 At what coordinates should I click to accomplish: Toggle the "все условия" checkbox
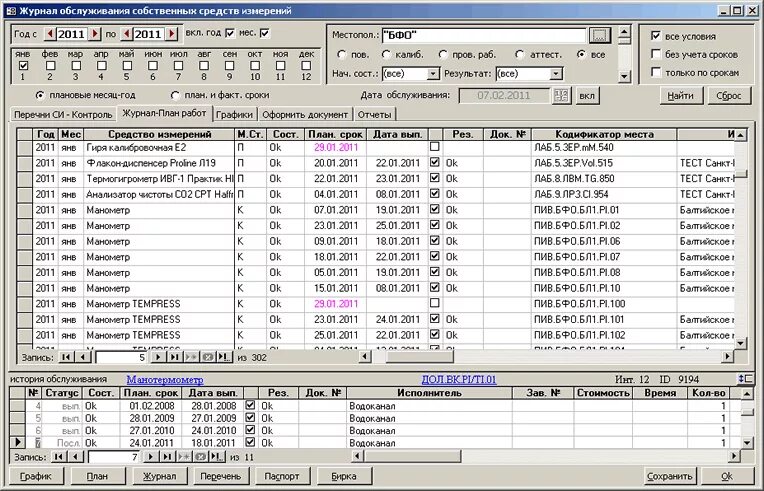click(x=656, y=36)
